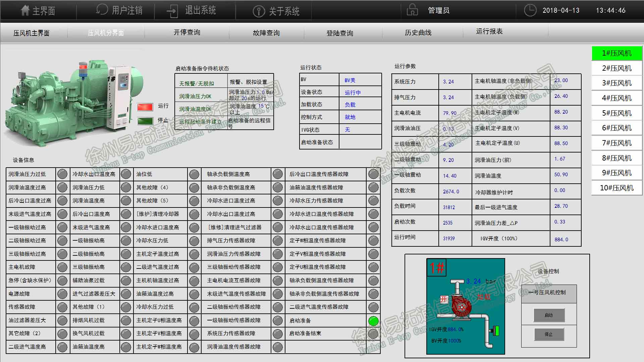This screenshot has width=644, height=362.
Task: Click the 润滑油压力过低 status lamp
Action: (62, 174)
